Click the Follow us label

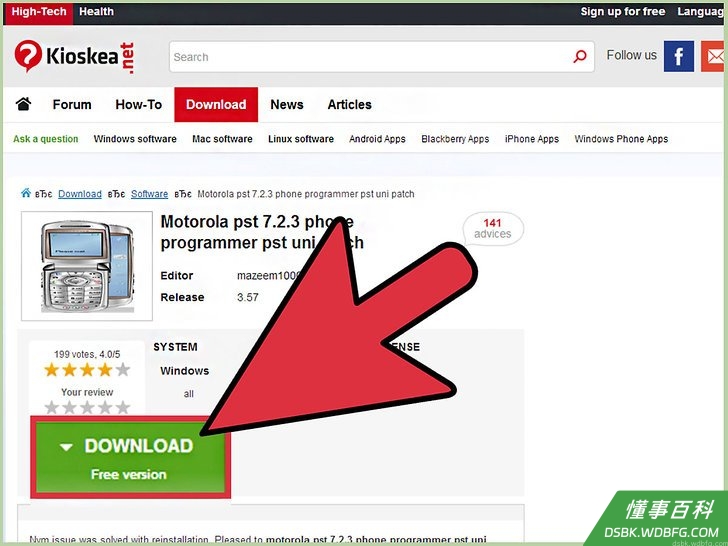click(x=631, y=55)
